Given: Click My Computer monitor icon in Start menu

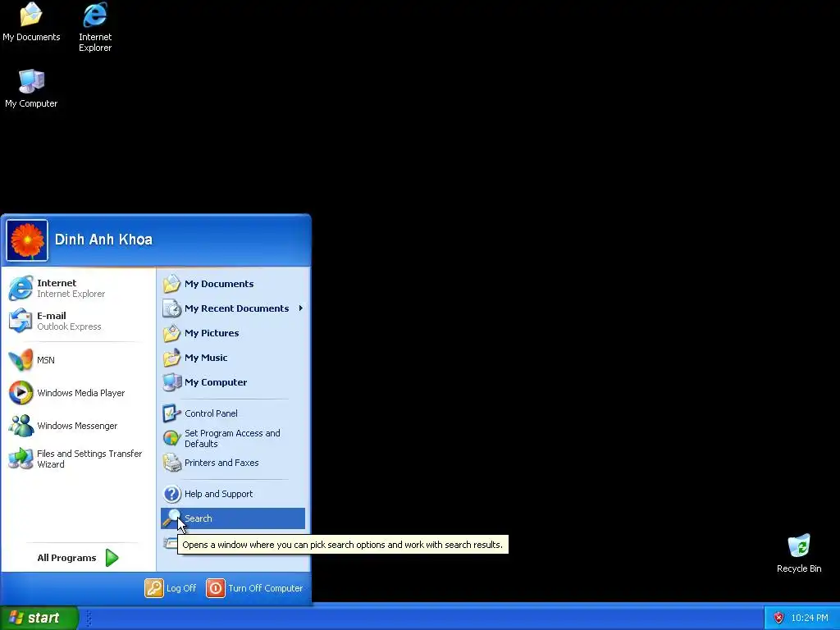Looking at the screenshot, I should (x=172, y=382).
